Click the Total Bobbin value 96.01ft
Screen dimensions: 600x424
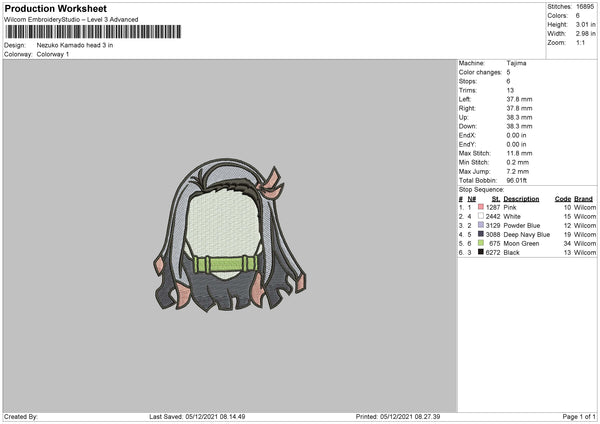[517, 181]
